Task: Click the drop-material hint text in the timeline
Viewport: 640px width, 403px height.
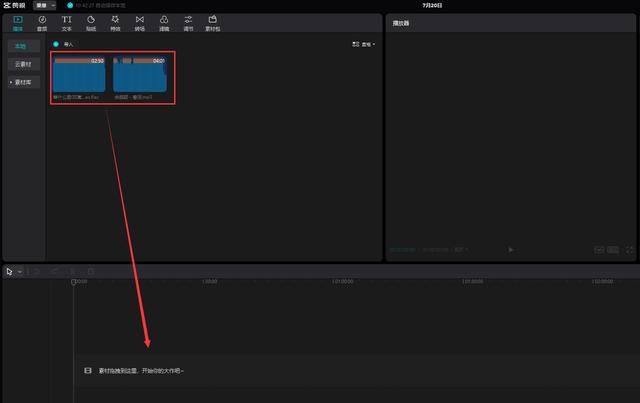Action: click(141, 371)
